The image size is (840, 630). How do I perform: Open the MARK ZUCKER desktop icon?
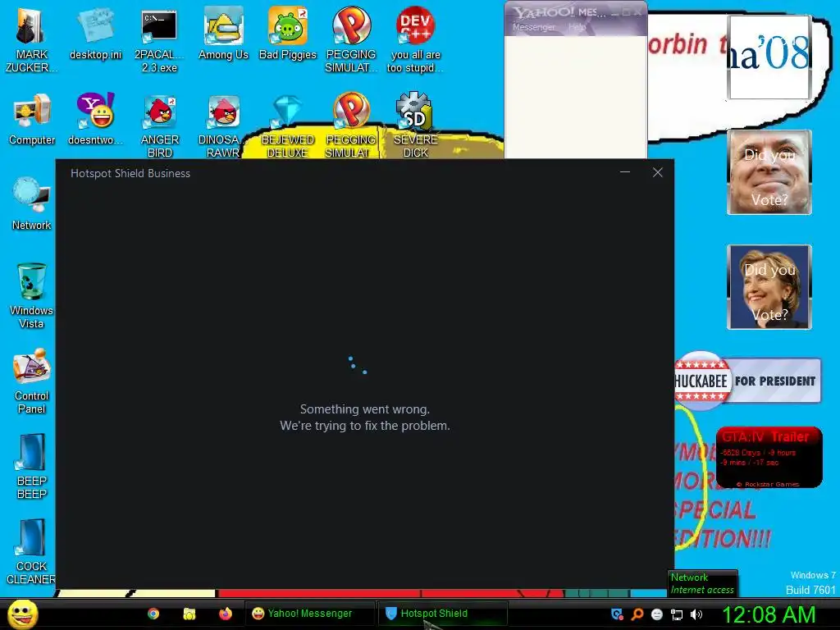coord(31,40)
